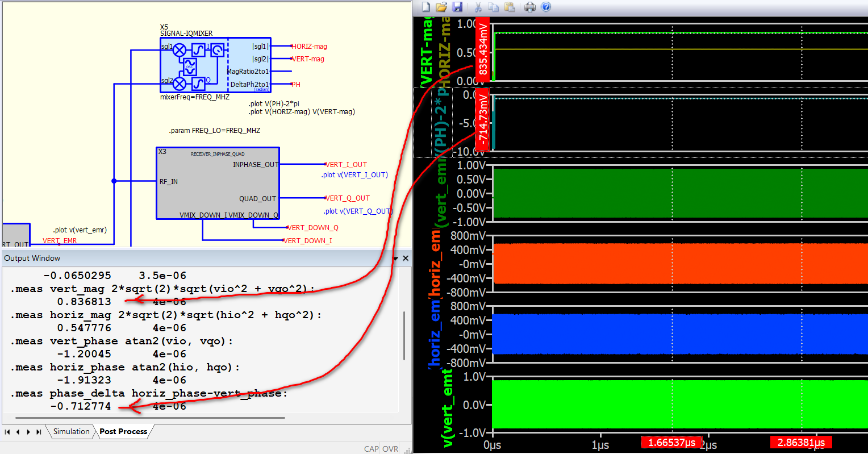
Task: Save using the floppy disk icon
Action: tap(457, 7)
